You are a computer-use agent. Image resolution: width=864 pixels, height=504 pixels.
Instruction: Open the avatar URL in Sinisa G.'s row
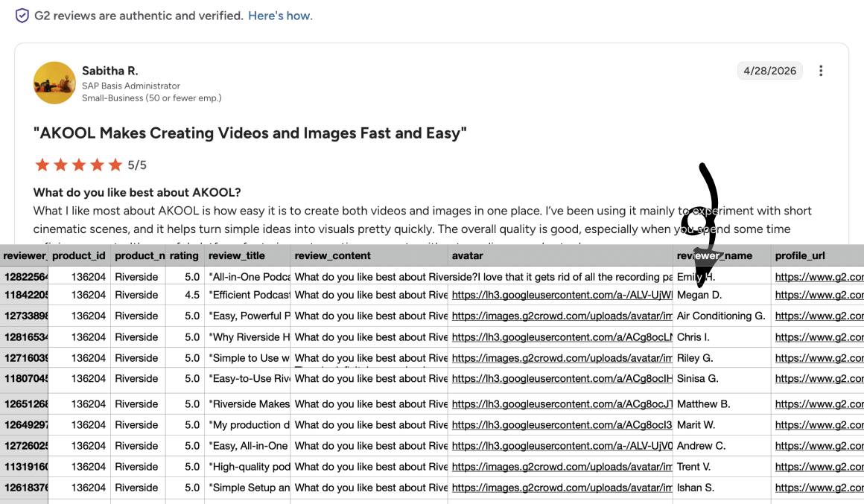tap(562, 379)
